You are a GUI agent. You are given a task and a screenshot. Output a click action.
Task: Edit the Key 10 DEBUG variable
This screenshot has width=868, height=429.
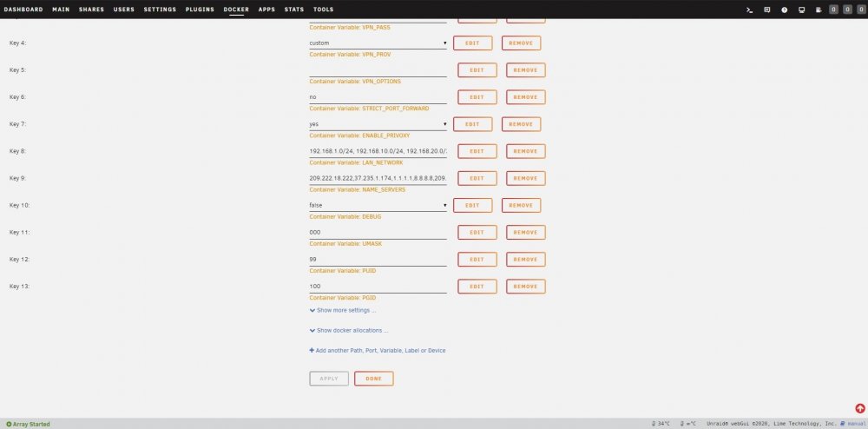[473, 205]
